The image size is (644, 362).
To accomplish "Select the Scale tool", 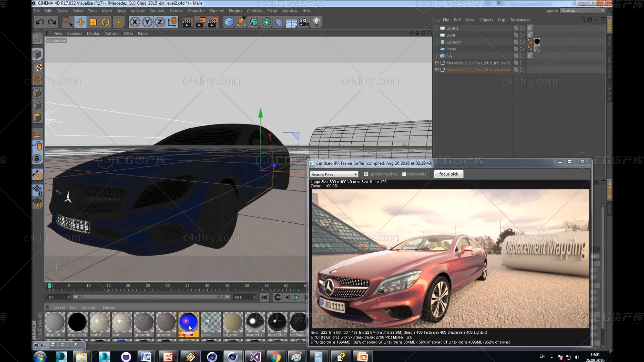I will point(93,22).
